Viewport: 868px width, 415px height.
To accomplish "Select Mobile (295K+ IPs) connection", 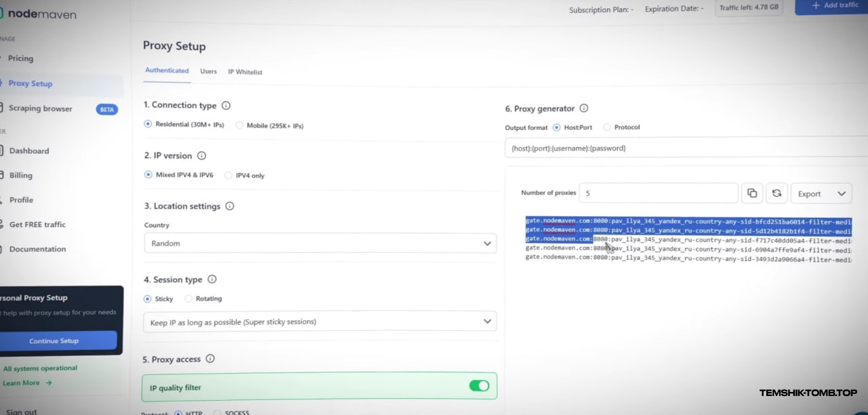I will (x=239, y=125).
